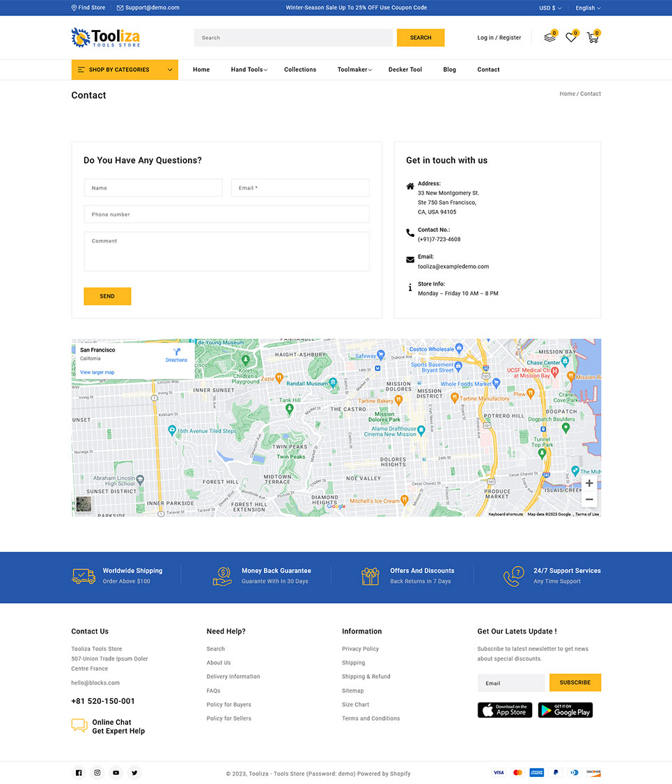Click the yellow SEND button
Image resolution: width=672 pixels, height=784 pixels.
(107, 296)
